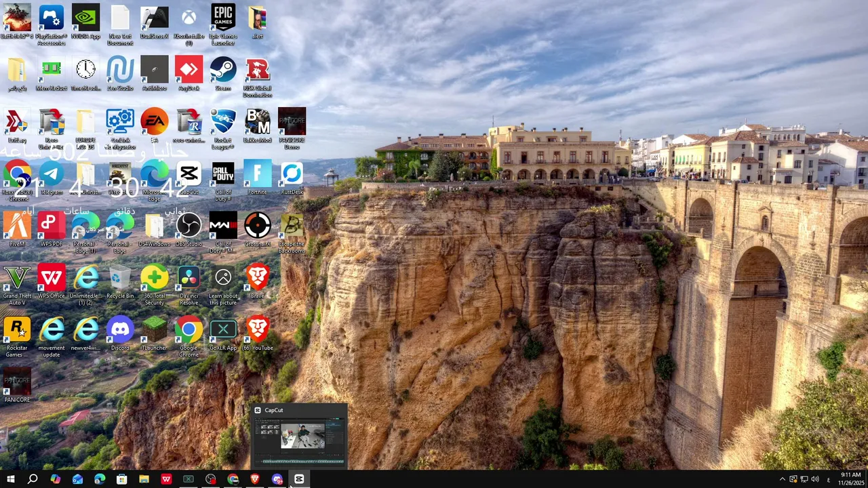The width and height of the screenshot is (868, 488).
Task: Launch AnyDesk from the desktop
Action: click(189, 75)
